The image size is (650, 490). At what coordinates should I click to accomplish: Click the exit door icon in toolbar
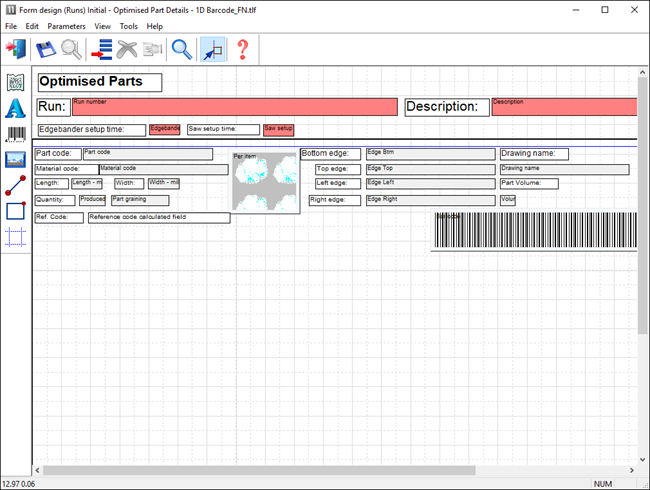pos(17,48)
